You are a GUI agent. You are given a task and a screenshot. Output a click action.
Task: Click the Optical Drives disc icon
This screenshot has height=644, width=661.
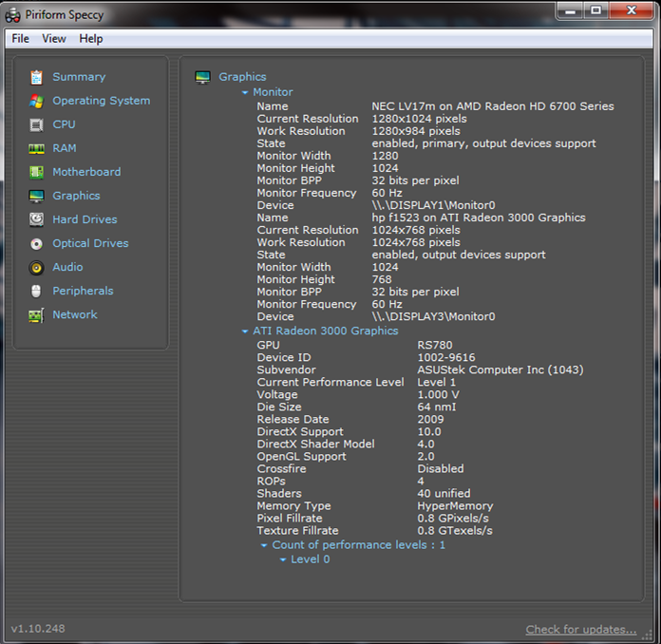pyautogui.click(x=37, y=244)
